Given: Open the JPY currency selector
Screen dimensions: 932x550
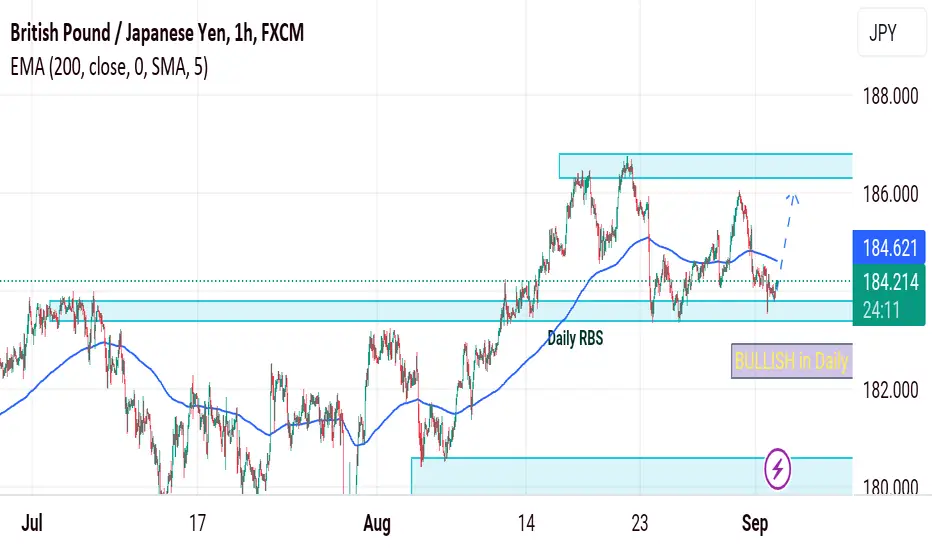Looking at the screenshot, I should click(x=892, y=33).
